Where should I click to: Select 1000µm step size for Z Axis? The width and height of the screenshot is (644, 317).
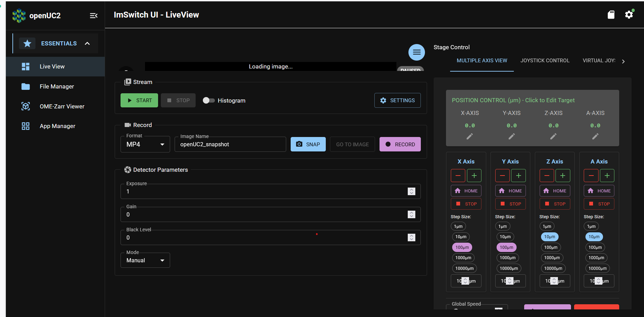pos(552,257)
